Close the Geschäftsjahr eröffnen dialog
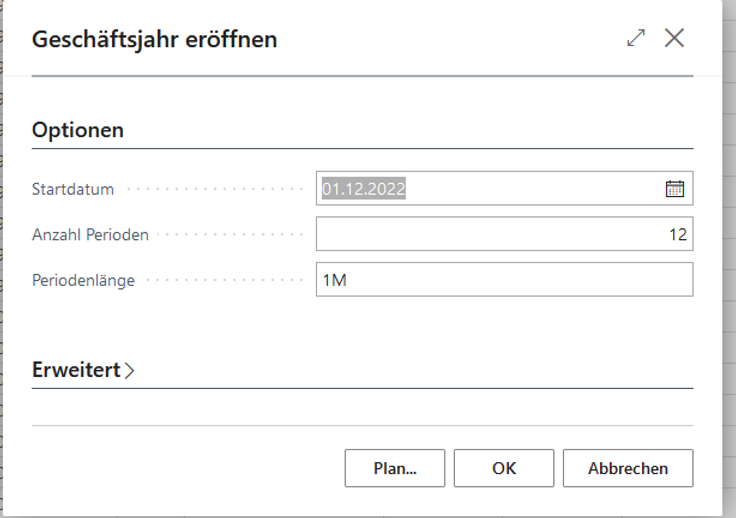This screenshot has height=518, width=736. (x=675, y=39)
